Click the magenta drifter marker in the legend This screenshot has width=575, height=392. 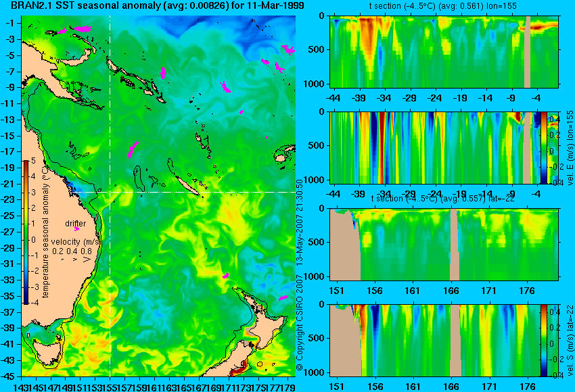[x=76, y=229]
